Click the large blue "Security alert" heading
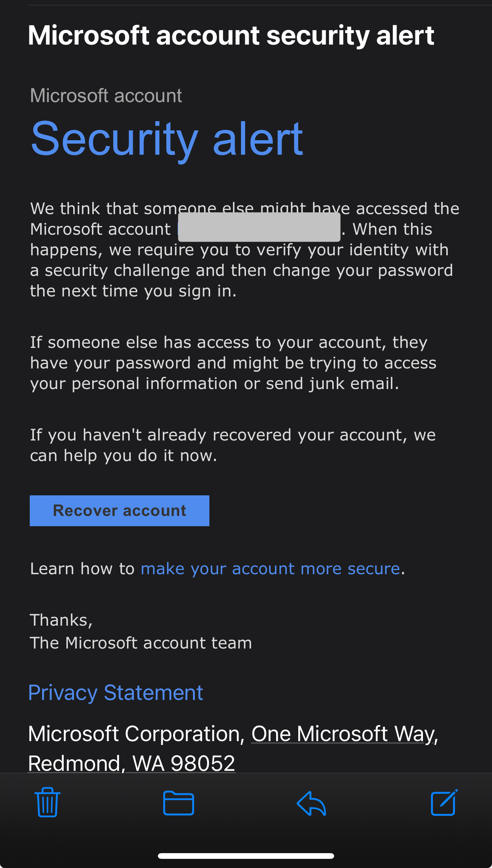The height and width of the screenshot is (868, 492). (x=167, y=139)
